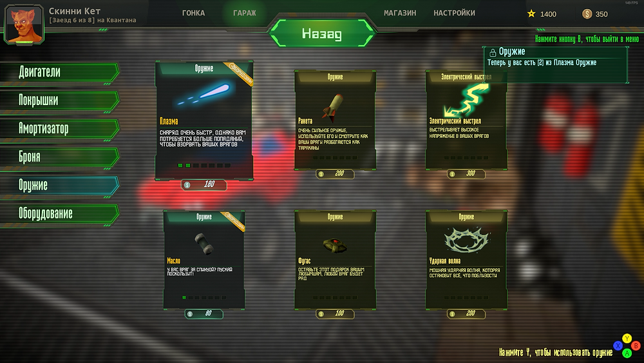Select the Ударная волна shockwave icon
This screenshot has width=644, height=363.
[466, 240]
